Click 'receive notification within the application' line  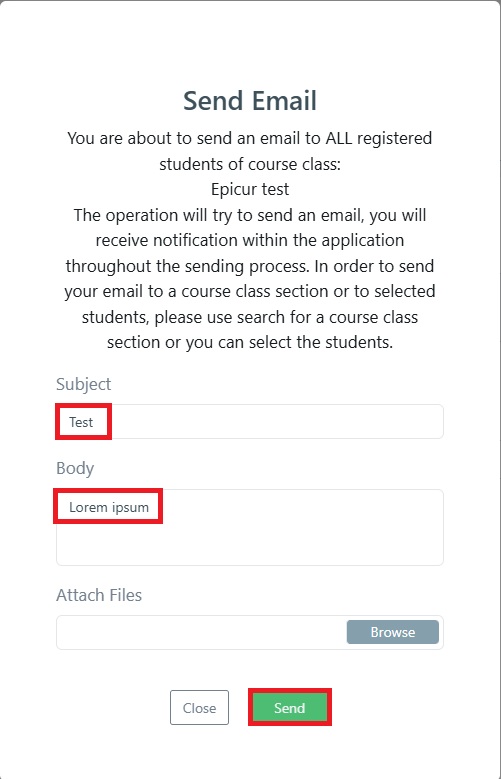[250, 240]
